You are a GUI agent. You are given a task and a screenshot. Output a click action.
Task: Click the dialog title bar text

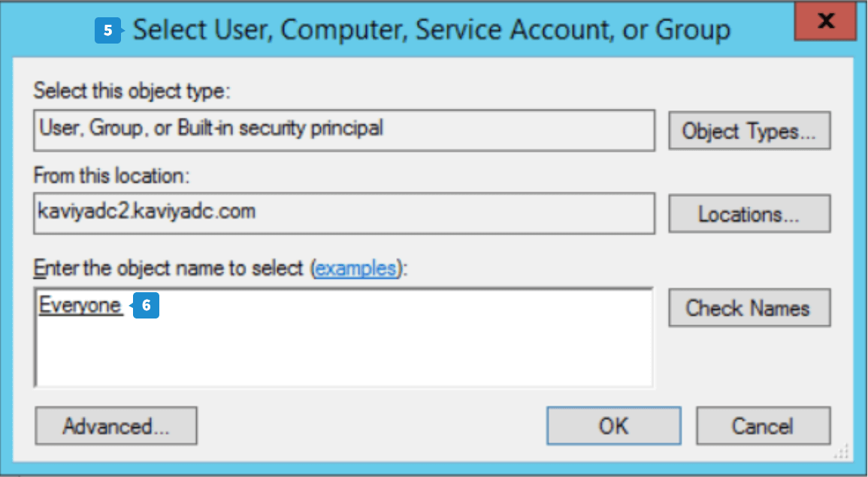tap(431, 31)
